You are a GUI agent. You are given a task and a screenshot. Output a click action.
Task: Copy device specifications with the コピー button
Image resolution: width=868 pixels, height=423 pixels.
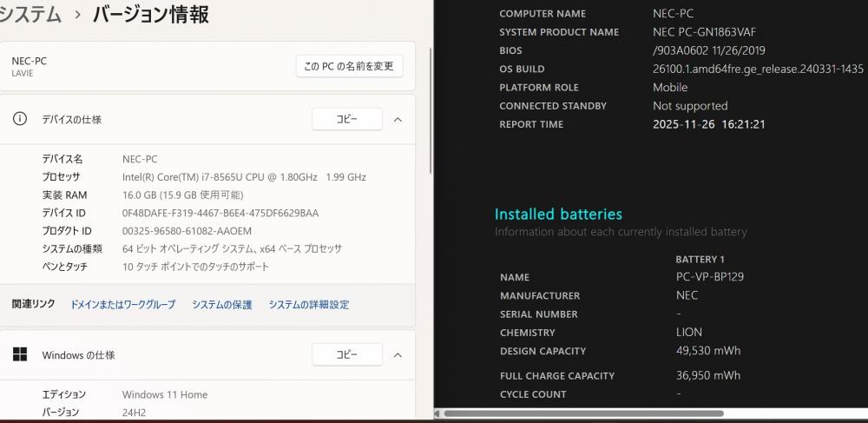tap(347, 119)
